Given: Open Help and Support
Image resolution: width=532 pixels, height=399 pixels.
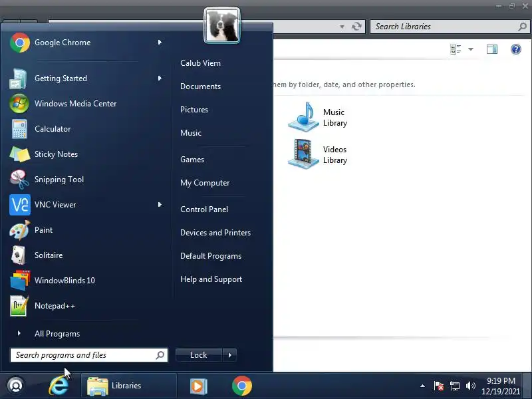Looking at the screenshot, I should (211, 279).
